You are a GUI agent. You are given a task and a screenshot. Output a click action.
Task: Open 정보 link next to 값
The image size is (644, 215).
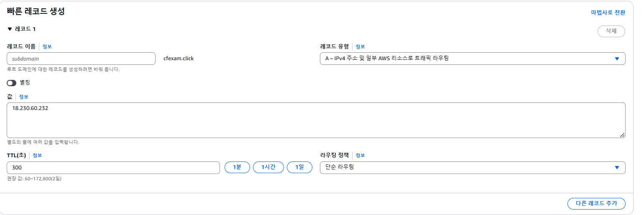click(23, 97)
